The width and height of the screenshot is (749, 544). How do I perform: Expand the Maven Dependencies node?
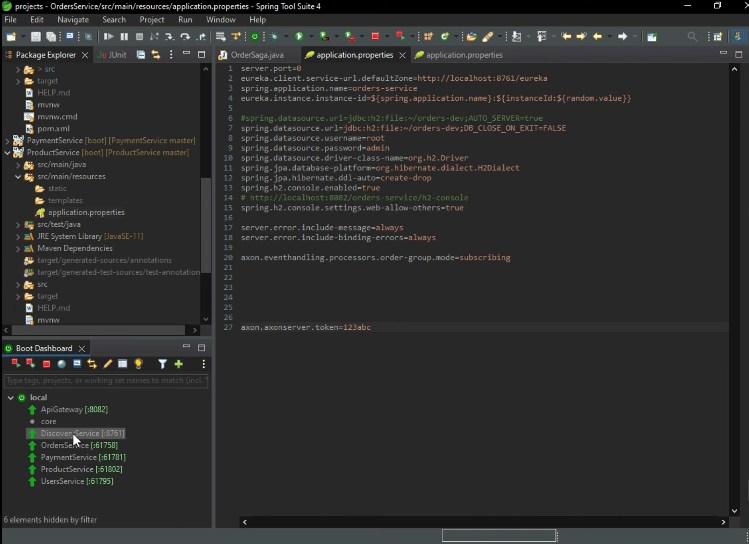pos(18,248)
